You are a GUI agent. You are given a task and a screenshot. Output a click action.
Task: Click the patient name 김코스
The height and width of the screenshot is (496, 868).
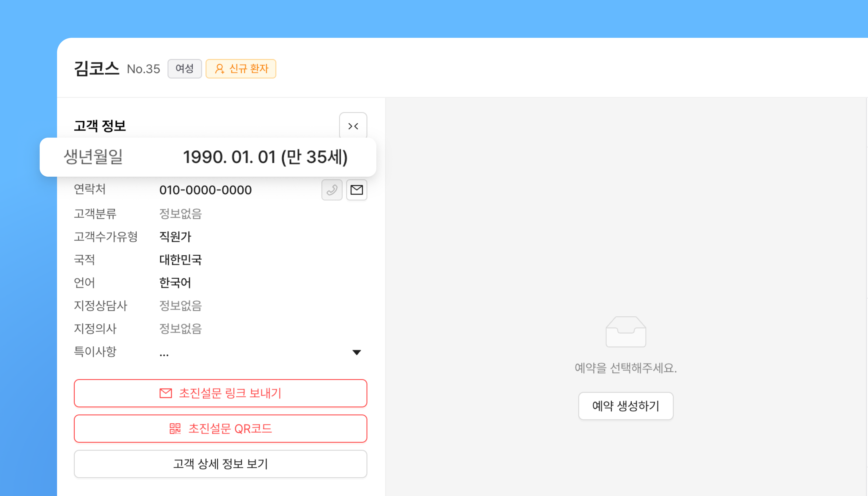click(97, 68)
